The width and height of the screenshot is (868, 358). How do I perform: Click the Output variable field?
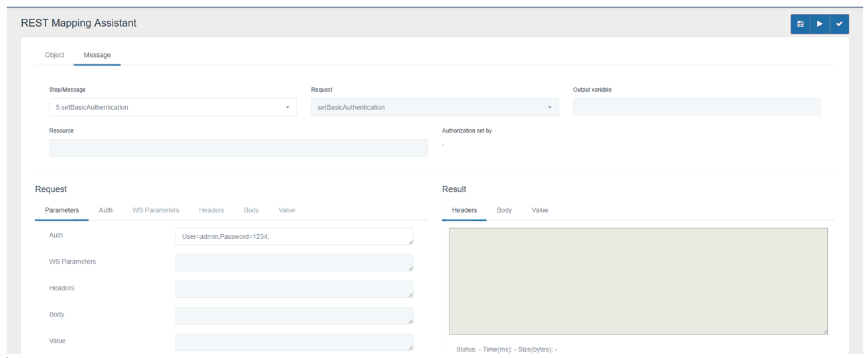(x=697, y=107)
